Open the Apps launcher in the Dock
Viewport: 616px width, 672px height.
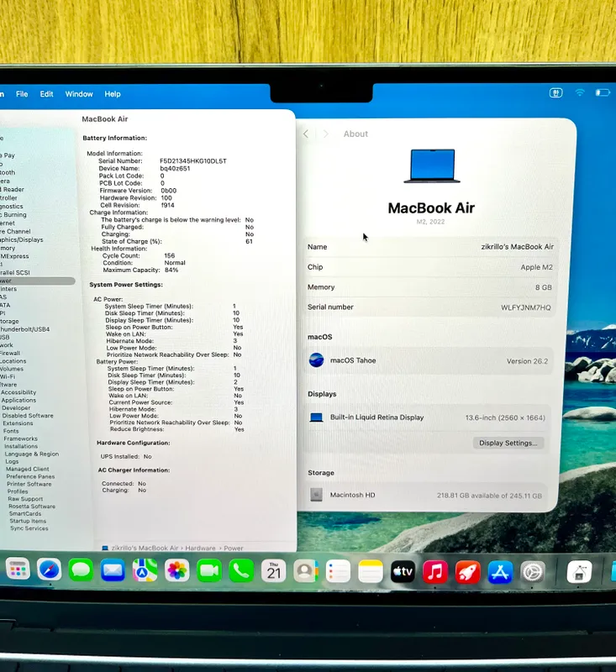[x=18, y=570]
